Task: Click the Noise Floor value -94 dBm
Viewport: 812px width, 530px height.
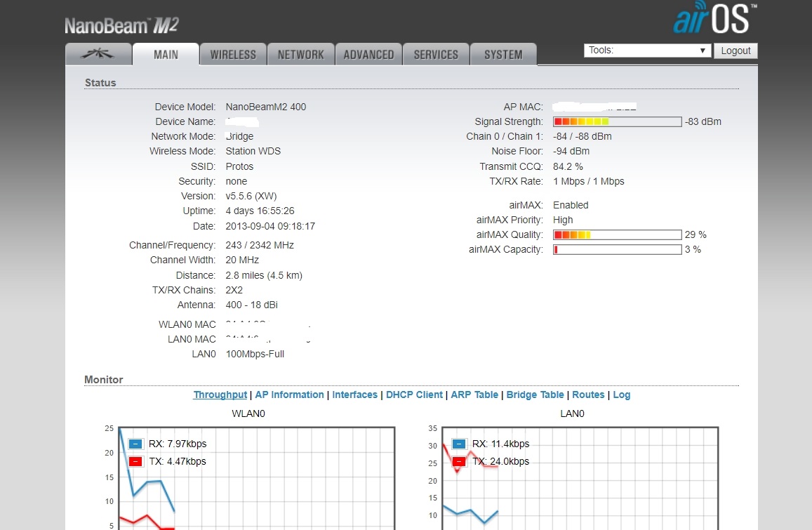Action: pyautogui.click(x=571, y=152)
